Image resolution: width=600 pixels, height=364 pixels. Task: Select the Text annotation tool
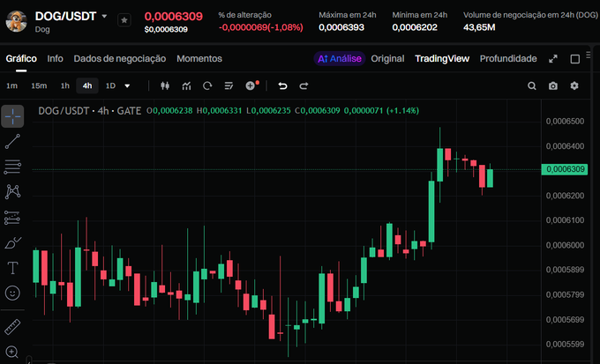(12, 268)
